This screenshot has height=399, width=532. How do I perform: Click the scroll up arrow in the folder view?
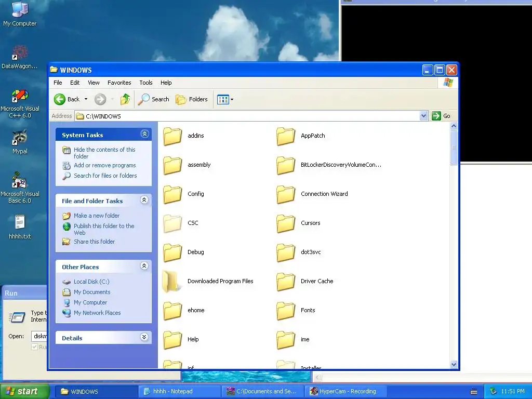[454, 126]
